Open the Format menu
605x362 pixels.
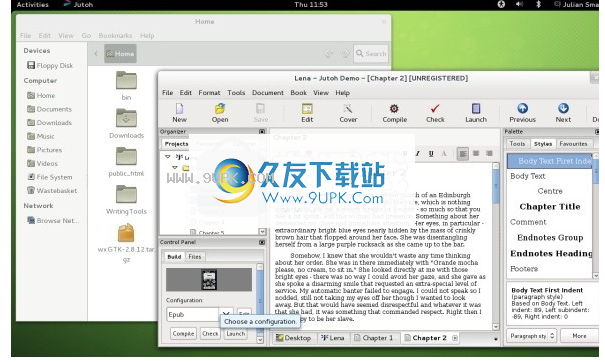[x=209, y=93]
